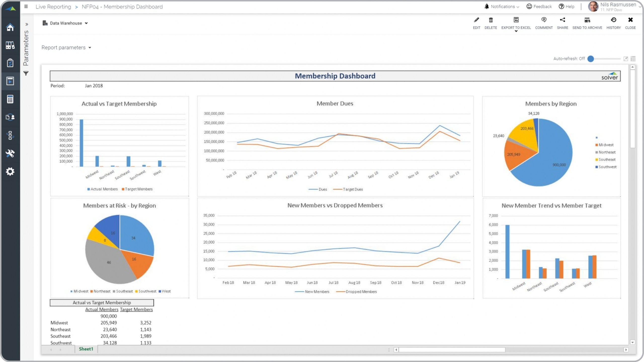Toggle the Auto-refresh switch
644x362 pixels.
[591, 59]
